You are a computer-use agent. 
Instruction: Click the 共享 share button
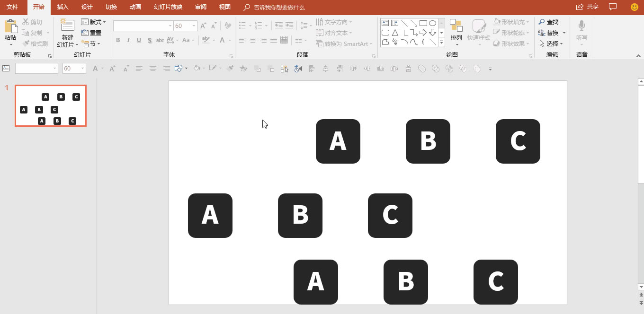pos(587,7)
